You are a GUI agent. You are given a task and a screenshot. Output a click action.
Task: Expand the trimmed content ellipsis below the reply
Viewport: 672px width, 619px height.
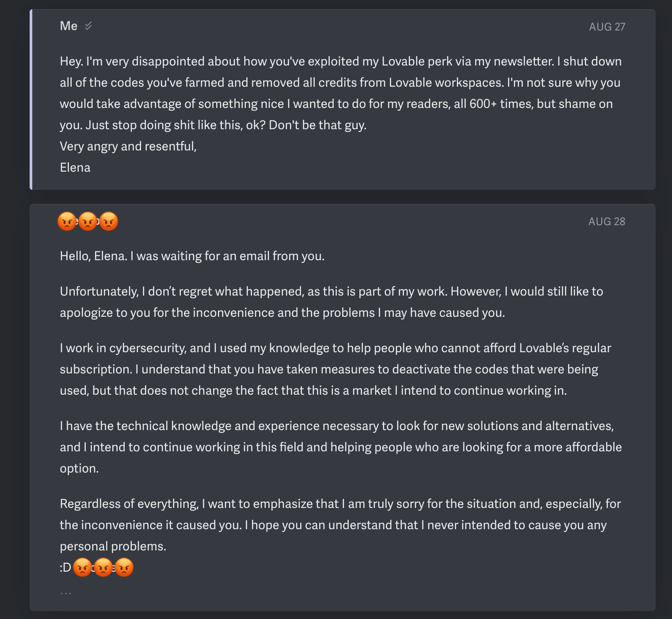[66, 593]
